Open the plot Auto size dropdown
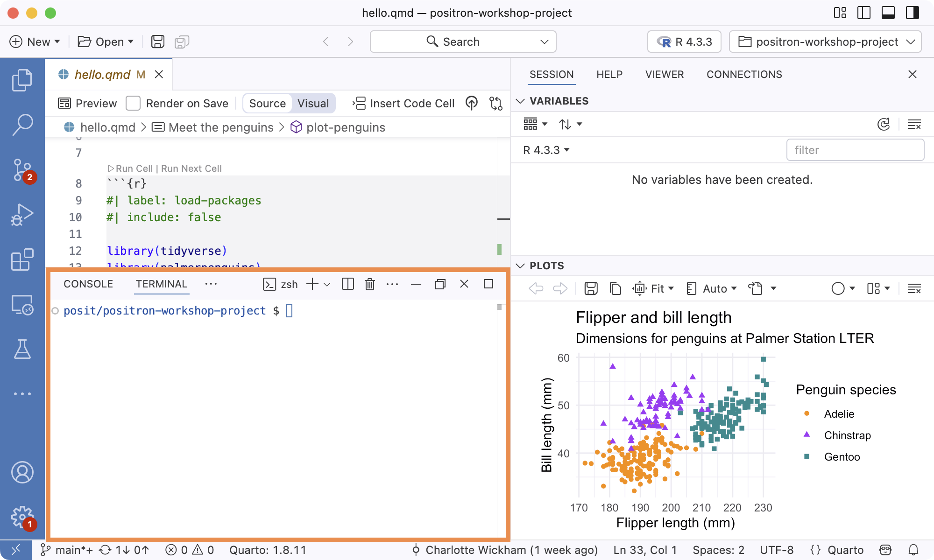Viewport: 934px width, 560px height. (x=712, y=288)
